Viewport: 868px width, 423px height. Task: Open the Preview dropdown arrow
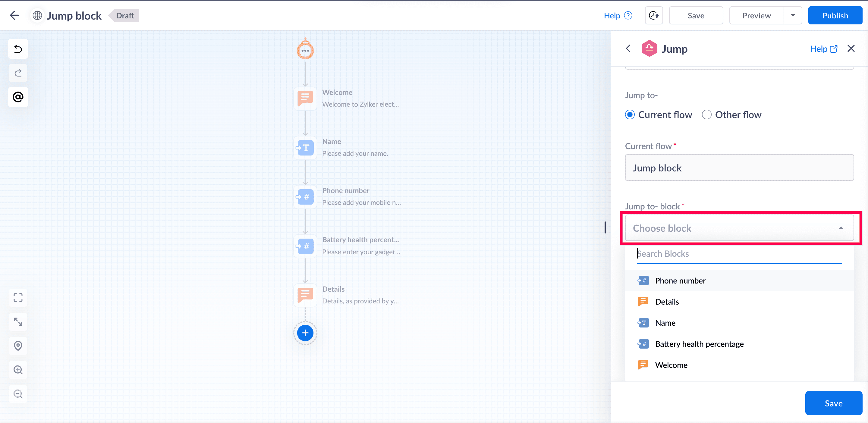793,15
